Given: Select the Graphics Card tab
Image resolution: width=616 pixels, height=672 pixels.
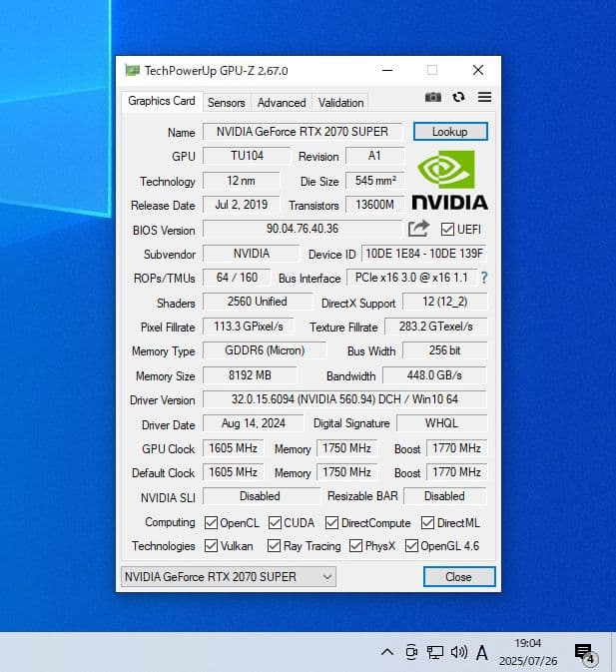Looking at the screenshot, I should (162, 101).
